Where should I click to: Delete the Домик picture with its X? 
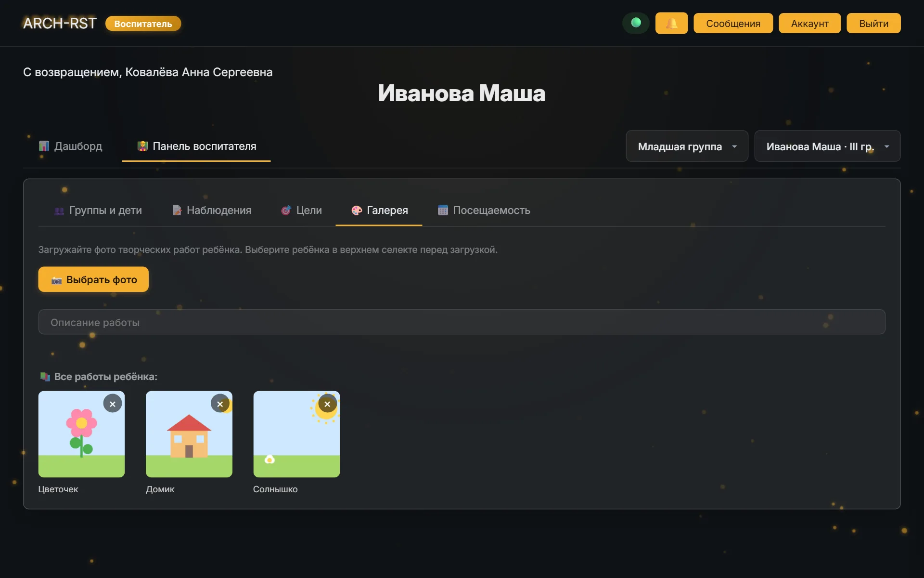tap(220, 404)
